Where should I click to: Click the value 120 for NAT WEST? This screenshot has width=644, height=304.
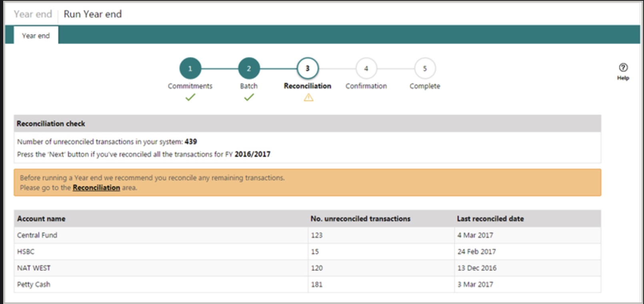click(317, 268)
